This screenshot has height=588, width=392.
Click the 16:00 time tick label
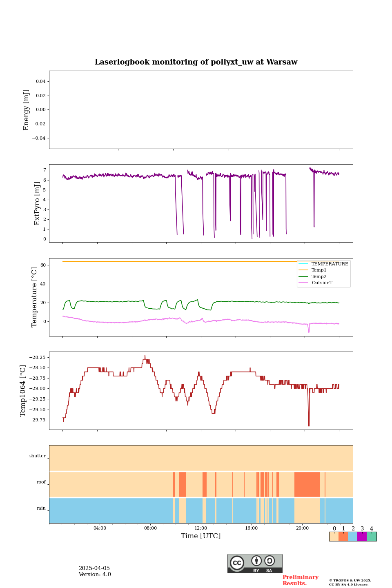(252, 528)
